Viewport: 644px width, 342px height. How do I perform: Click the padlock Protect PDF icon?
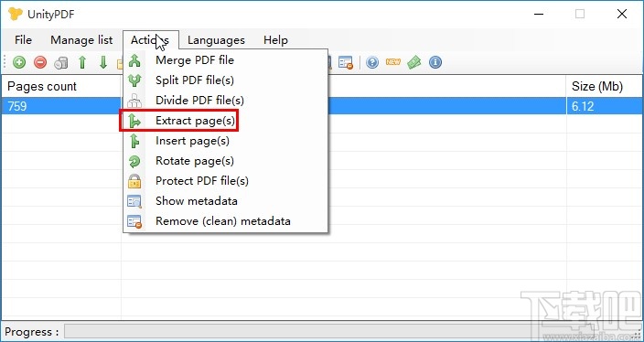pyautogui.click(x=134, y=181)
